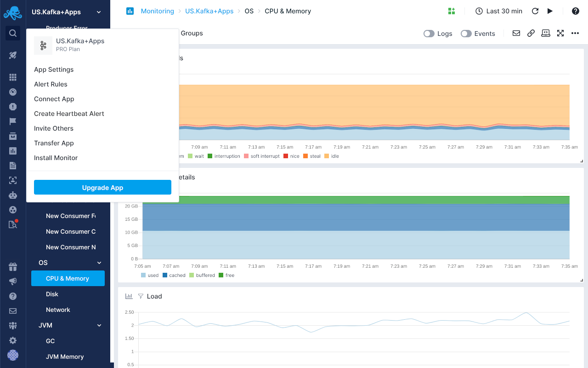Image resolution: width=588 pixels, height=368 pixels.
Task: Select the CPU & Memory sidebar item
Action: (x=68, y=278)
